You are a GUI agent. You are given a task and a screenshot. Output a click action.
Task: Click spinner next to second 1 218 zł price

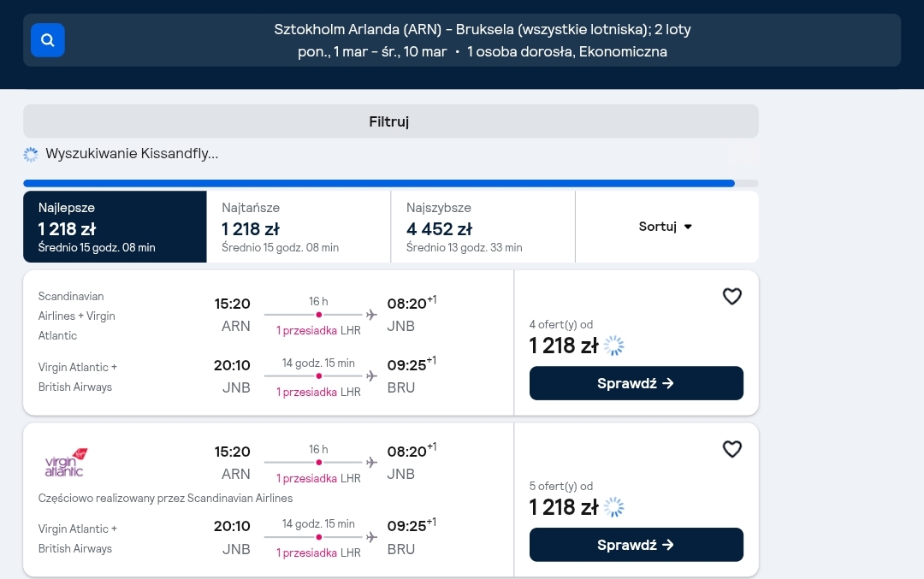click(x=614, y=507)
